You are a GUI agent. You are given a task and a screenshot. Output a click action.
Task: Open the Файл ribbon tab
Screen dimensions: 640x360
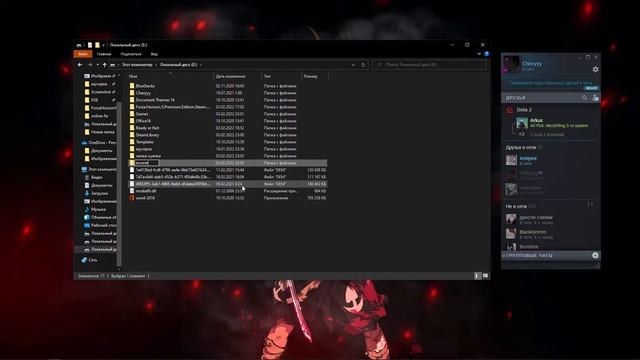click(x=83, y=54)
